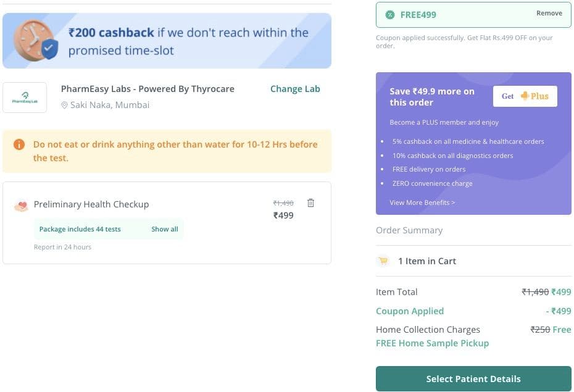The width and height of the screenshot is (574, 392).
Task: Open View More Benefits link
Action: [x=422, y=202]
